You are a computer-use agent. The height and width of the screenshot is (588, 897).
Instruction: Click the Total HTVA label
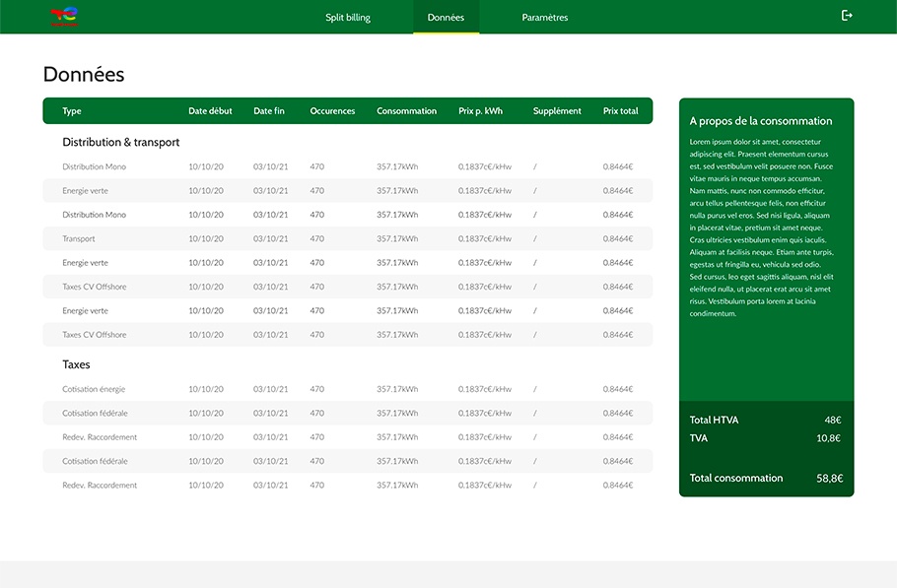pos(714,421)
